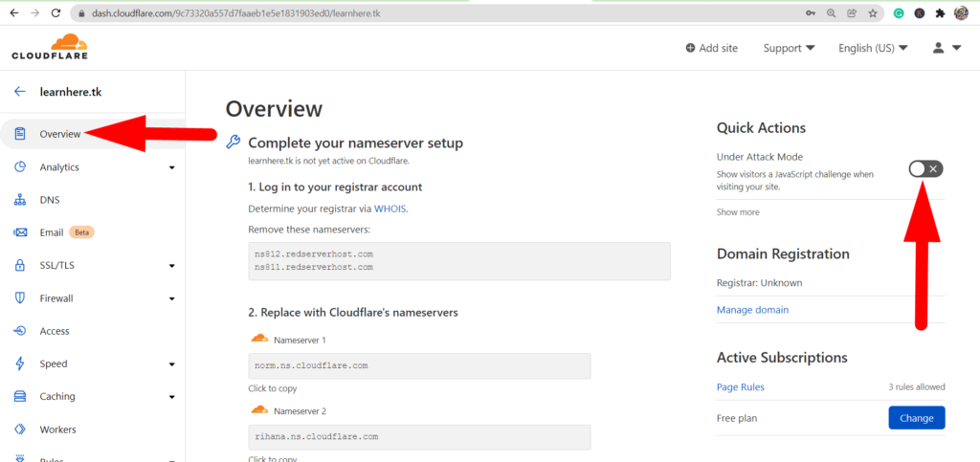Copy the norm.ns.cloudflare.com nameserver field

419,365
